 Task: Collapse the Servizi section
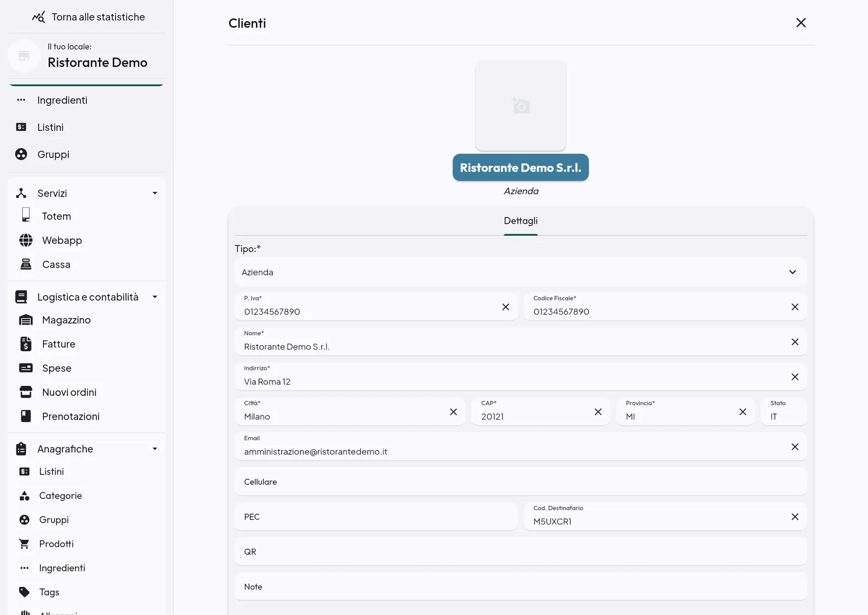coord(155,193)
